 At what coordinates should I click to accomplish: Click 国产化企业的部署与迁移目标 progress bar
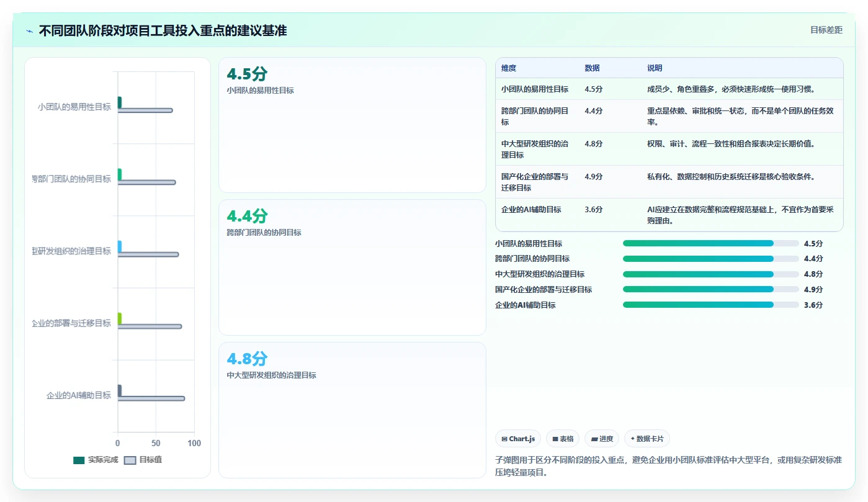(x=710, y=290)
